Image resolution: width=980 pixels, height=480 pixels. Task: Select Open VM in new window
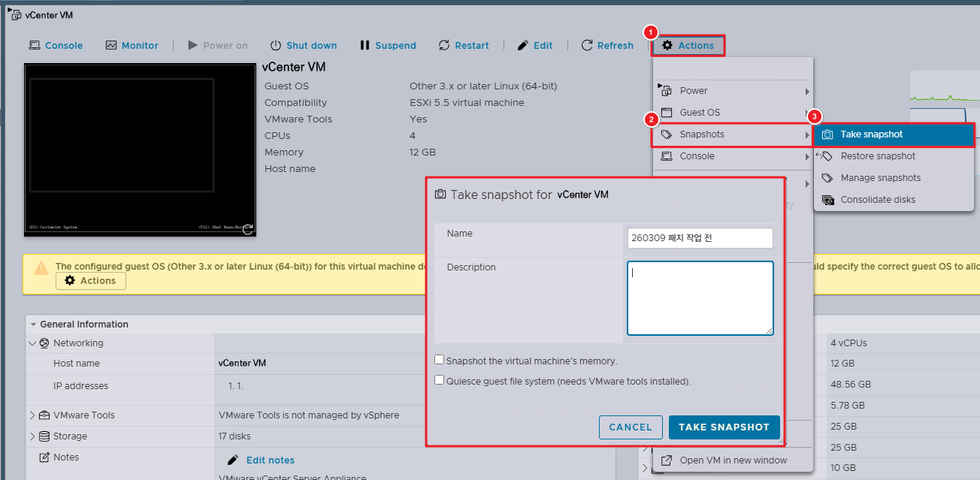pos(733,460)
